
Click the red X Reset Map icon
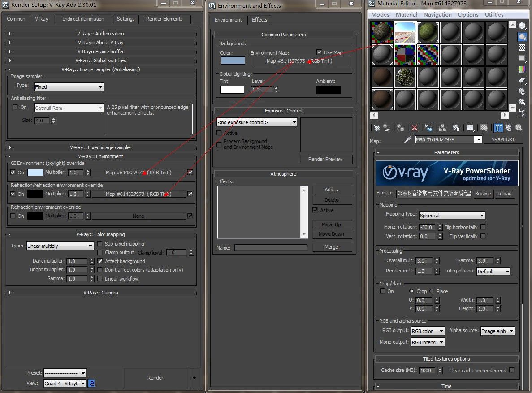click(415, 128)
